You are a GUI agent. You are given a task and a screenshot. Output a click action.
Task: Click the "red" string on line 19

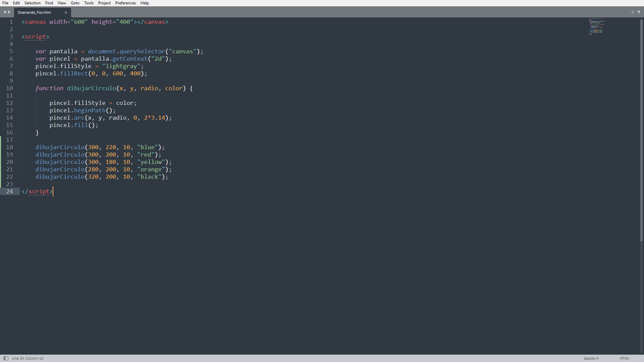tap(146, 155)
